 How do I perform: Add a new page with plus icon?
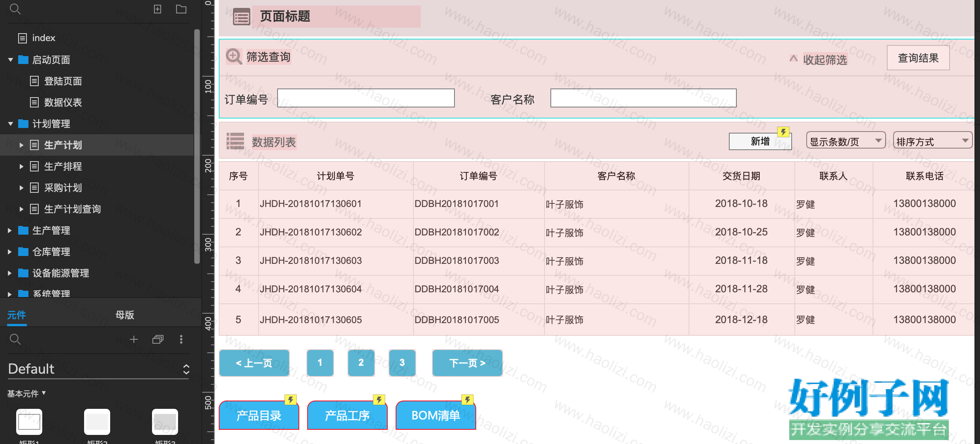(158, 9)
